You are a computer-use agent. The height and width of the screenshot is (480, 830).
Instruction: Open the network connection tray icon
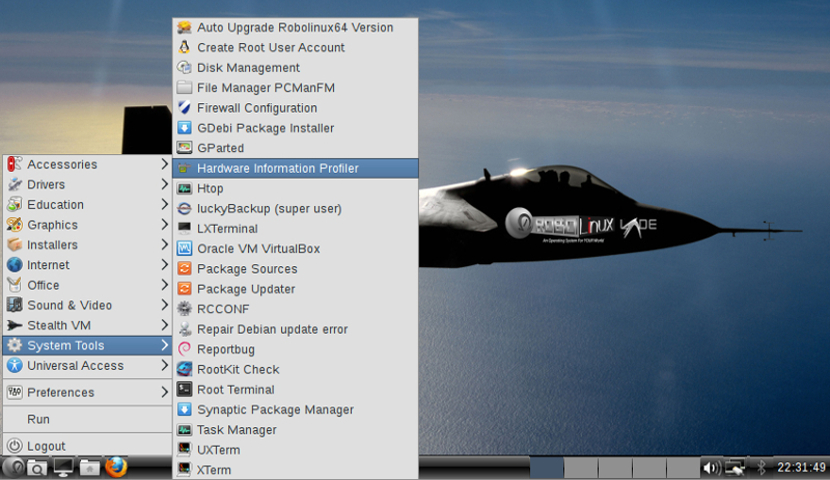(x=735, y=467)
